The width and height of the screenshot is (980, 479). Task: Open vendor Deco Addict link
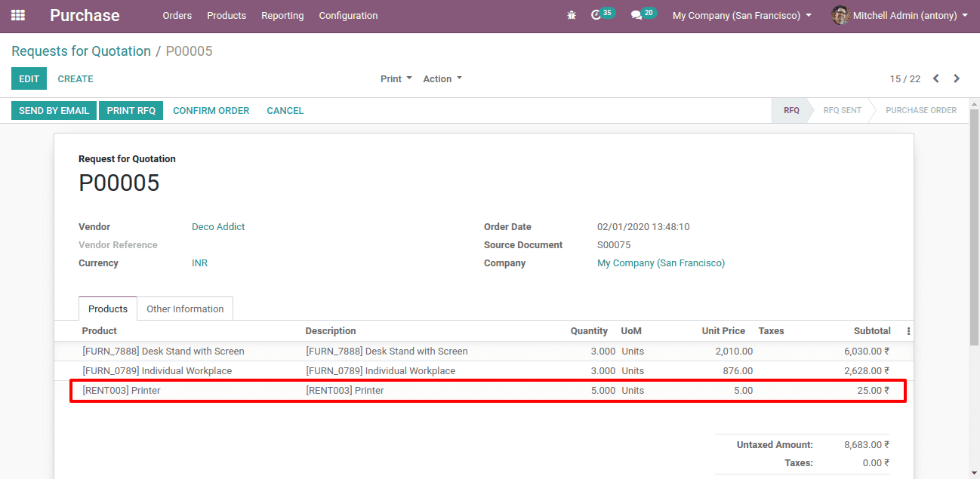tap(218, 226)
